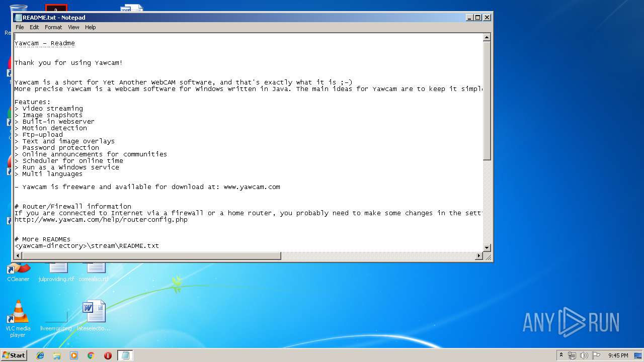644x362 pixels.
Task: Click the '> Password protection' line
Action: [57, 148]
